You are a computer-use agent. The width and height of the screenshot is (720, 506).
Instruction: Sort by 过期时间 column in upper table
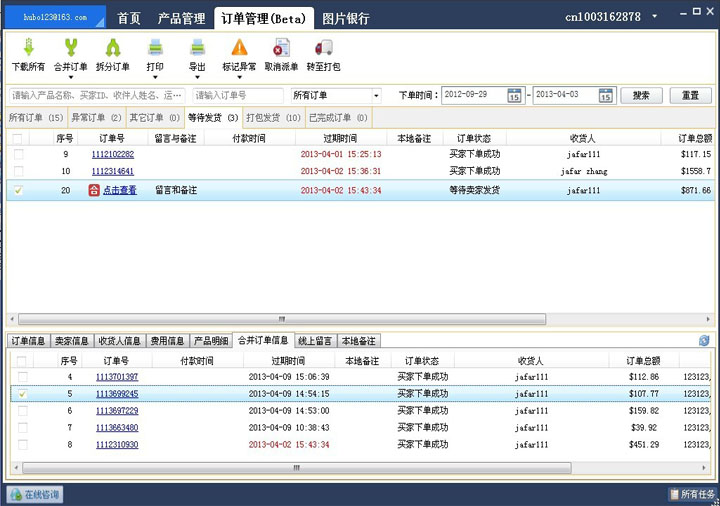(x=340, y=139)
